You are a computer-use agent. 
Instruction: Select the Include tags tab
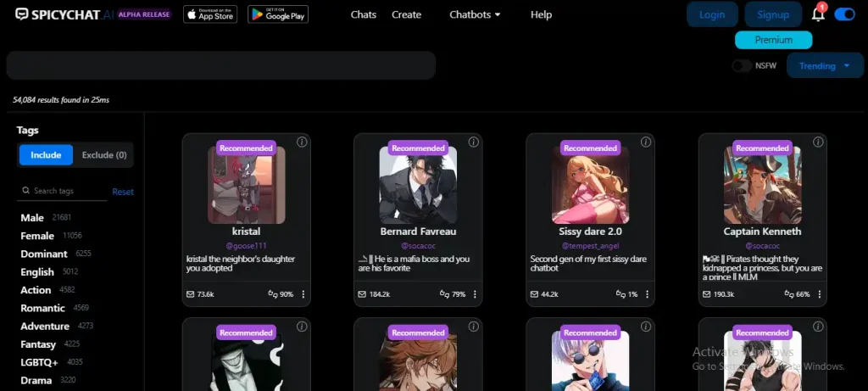click(x=46, y=155)
